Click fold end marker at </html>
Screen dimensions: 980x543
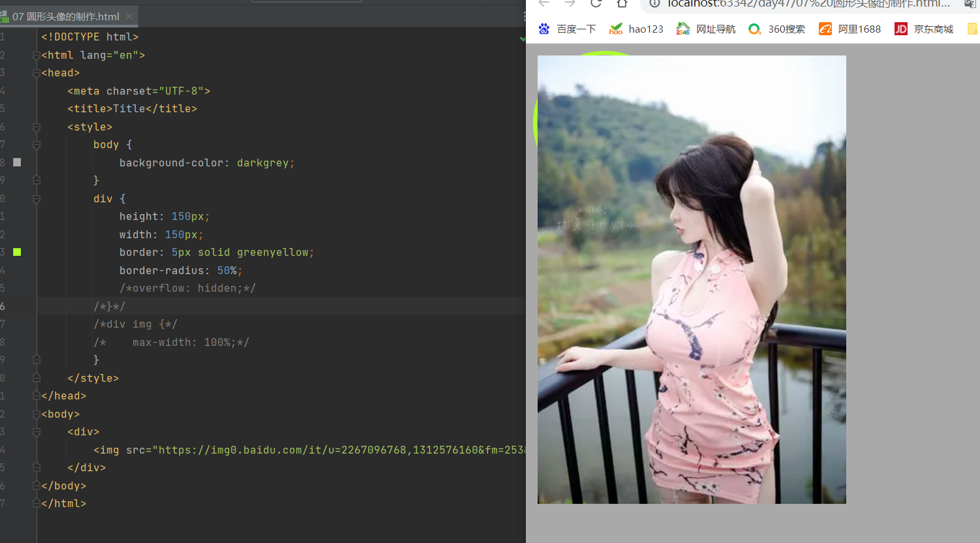tap(37, 503)
